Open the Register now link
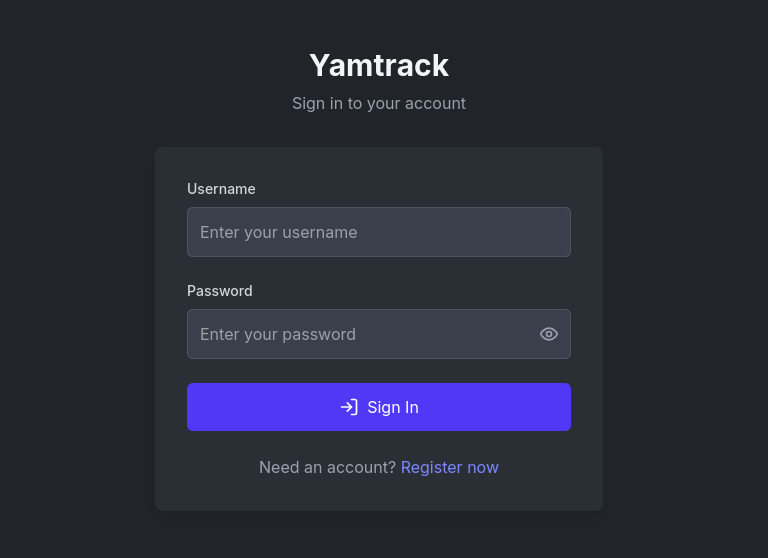 [x=449, y=467]
